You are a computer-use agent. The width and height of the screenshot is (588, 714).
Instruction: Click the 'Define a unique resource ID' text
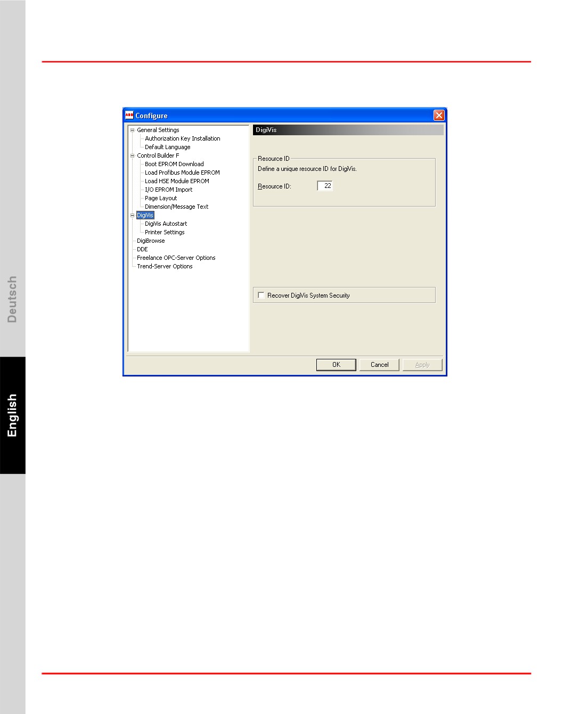[x=307, y=169]
